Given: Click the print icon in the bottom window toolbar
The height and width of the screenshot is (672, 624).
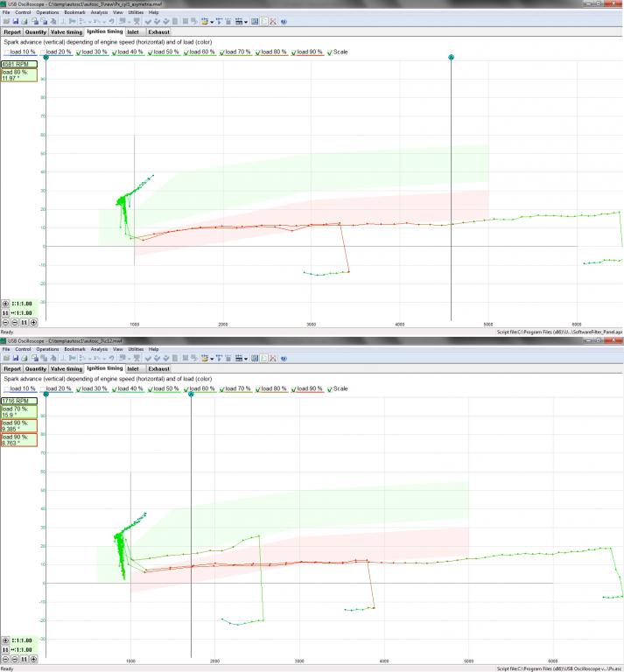Looking at the screenshot, I should [x=25, y=358].
